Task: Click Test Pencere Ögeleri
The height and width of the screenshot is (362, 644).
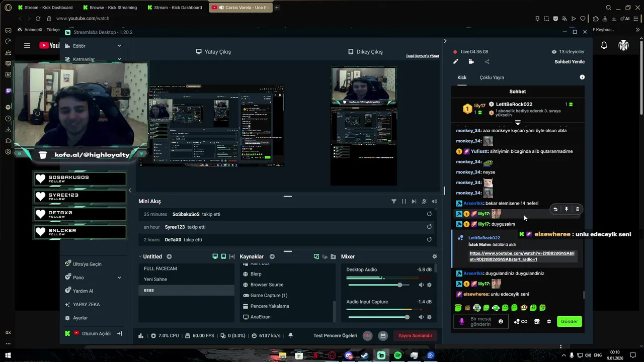Action: (335, 335)
